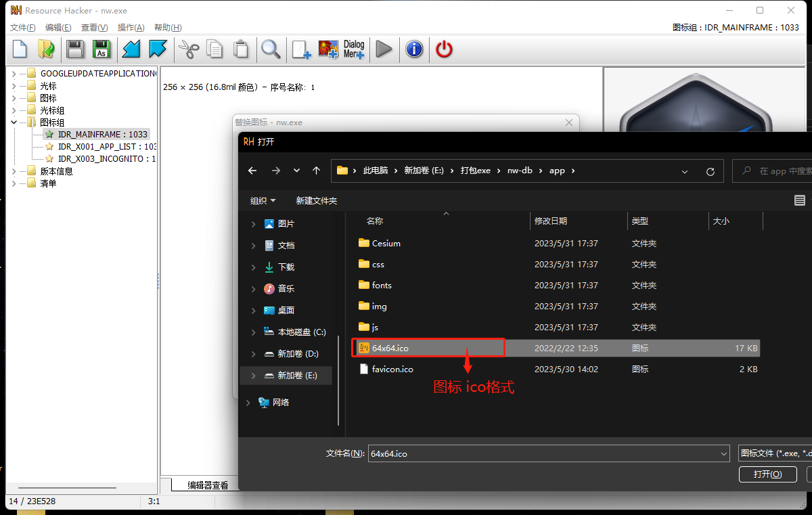
Task: Open the 组织 dropdown menu
Action: pos(263,200)
